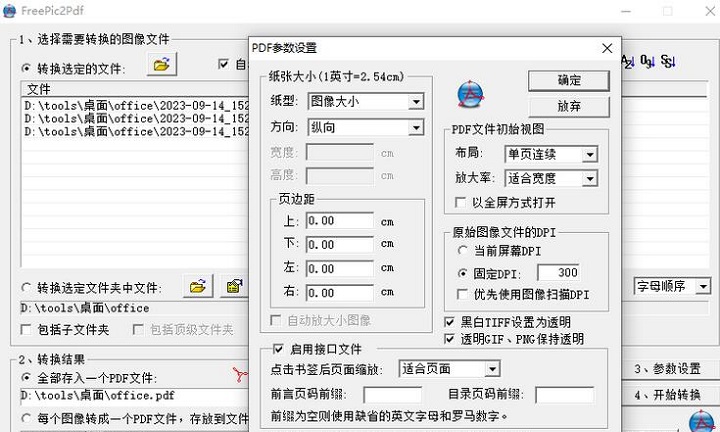The image size is (720, 432).
Task: Click the PDF globe logo in dialog
Action: [471, 95]
